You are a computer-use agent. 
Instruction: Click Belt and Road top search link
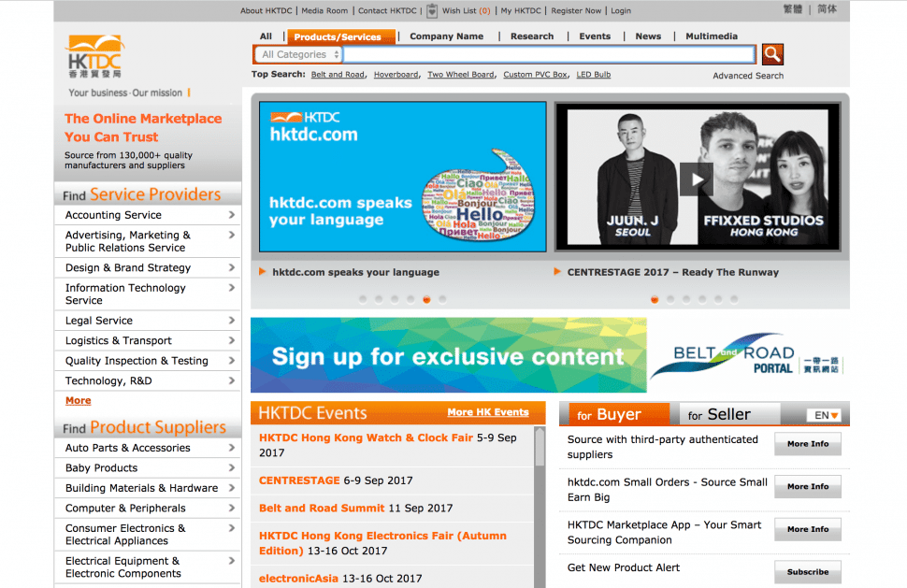[338, 75]
